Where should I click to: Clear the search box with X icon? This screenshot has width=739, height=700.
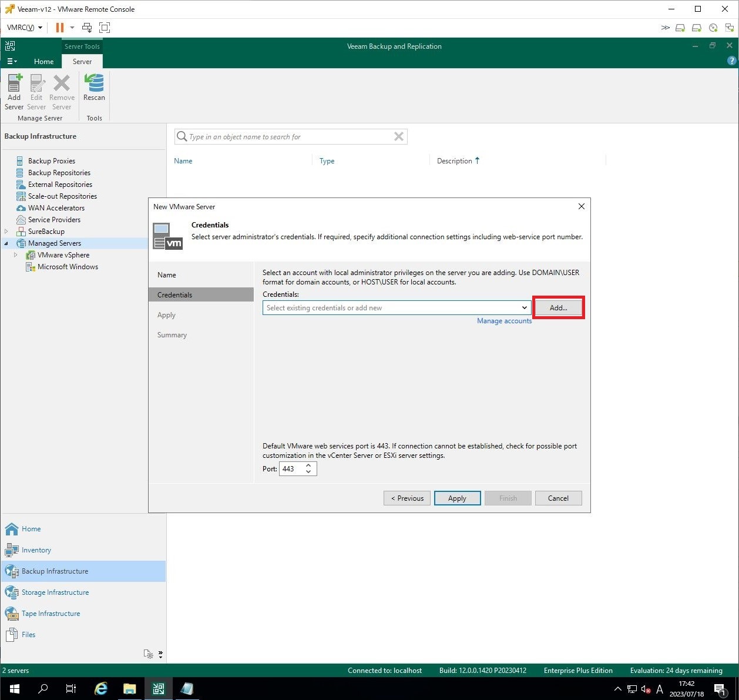point(399,136)
